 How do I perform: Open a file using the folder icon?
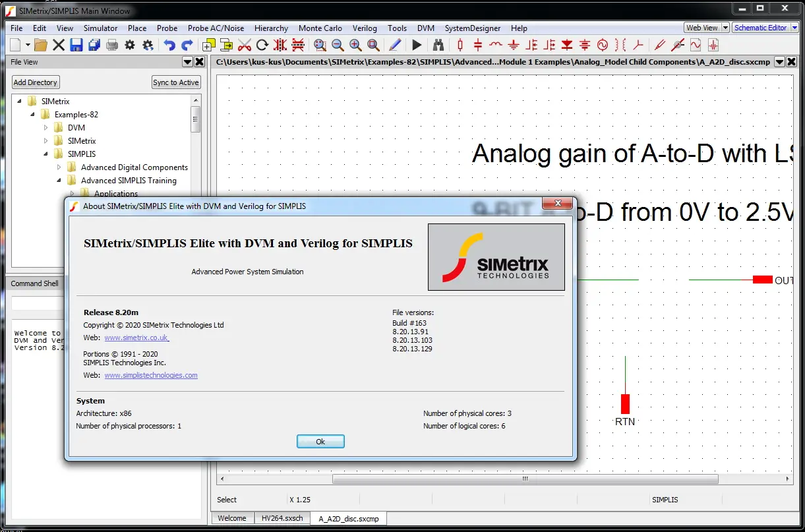pos(41,45)
